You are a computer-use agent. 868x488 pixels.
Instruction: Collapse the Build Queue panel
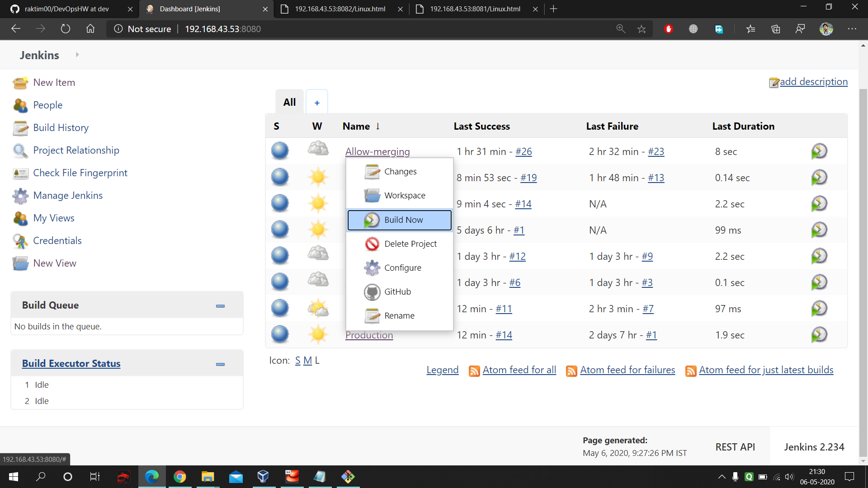pyautogui.click(x=220, y=306)
